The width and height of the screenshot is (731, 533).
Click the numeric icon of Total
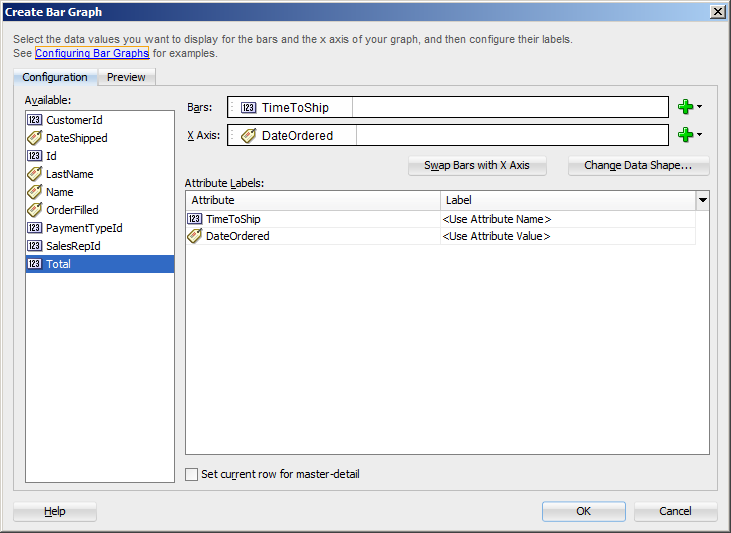click(x=34, y=263)
